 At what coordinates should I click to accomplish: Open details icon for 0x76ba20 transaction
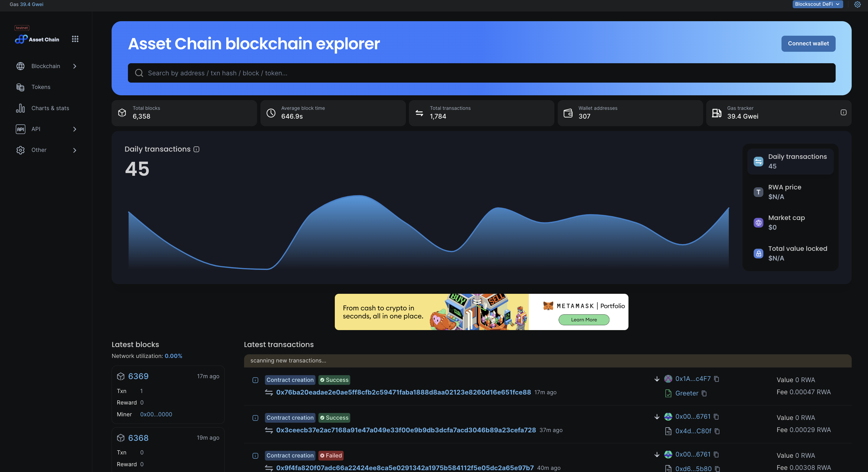coord(256,380)
